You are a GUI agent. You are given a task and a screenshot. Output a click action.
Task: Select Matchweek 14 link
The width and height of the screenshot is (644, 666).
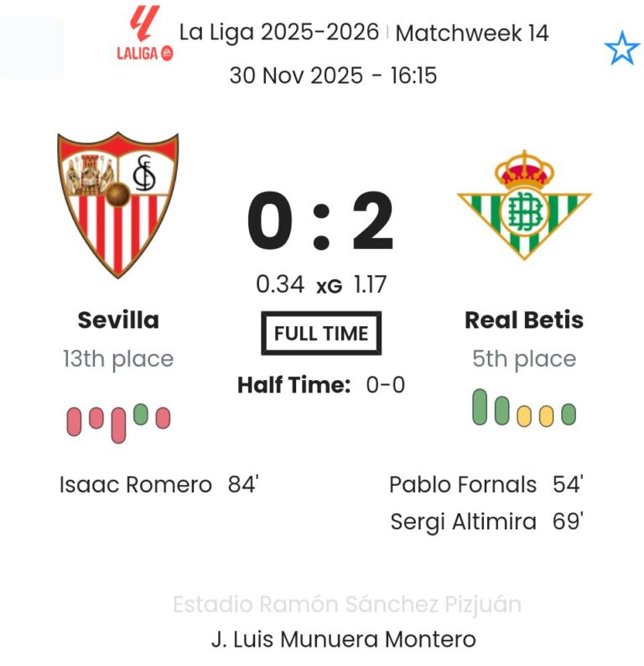pyautogui.click(x=472, y=33)
